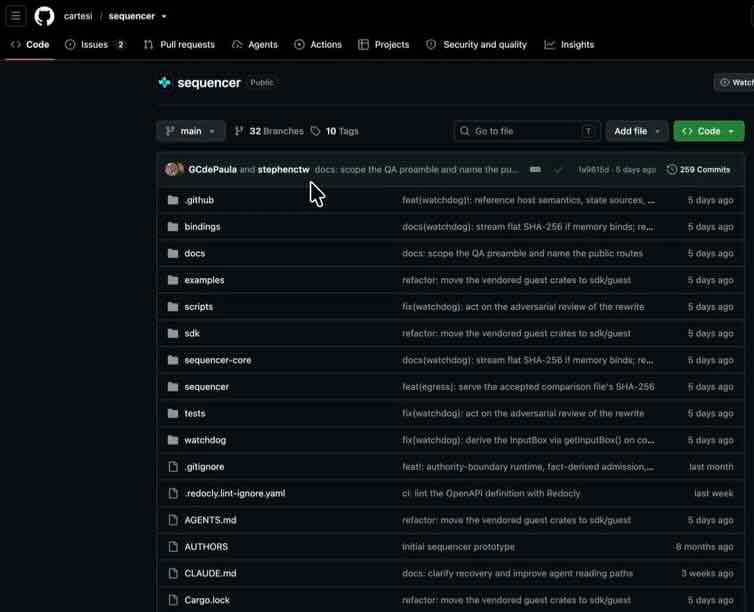The height and width of the screenshot is (612, 754).
Task: Click the Issues count badge 2
Action: tap(120, 45)
